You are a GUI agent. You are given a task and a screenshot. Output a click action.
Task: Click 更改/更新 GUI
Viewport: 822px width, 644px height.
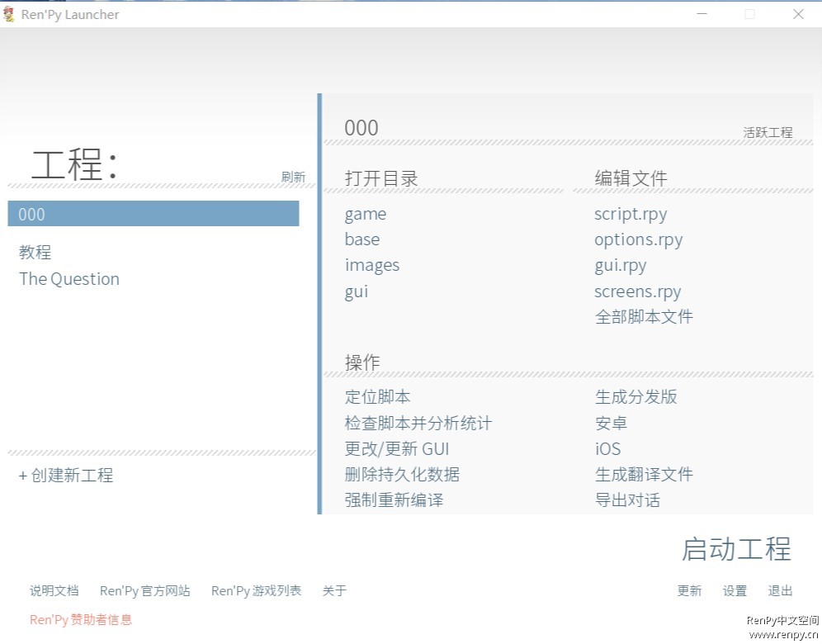click(397, 449)
